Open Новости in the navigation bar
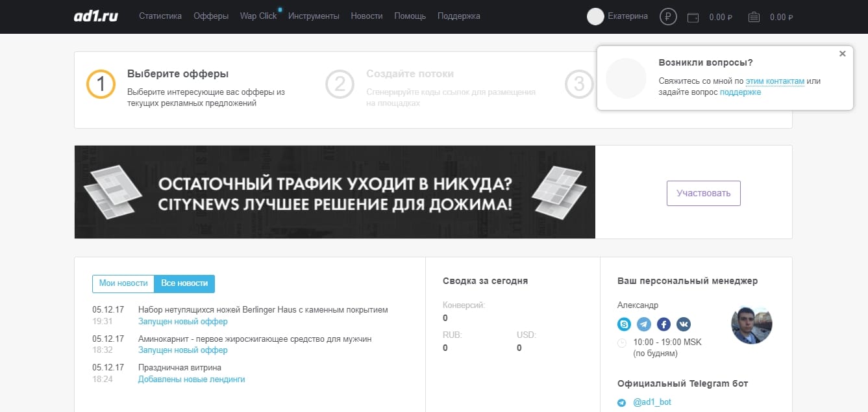Screen dimensions: 868x412 367,16
